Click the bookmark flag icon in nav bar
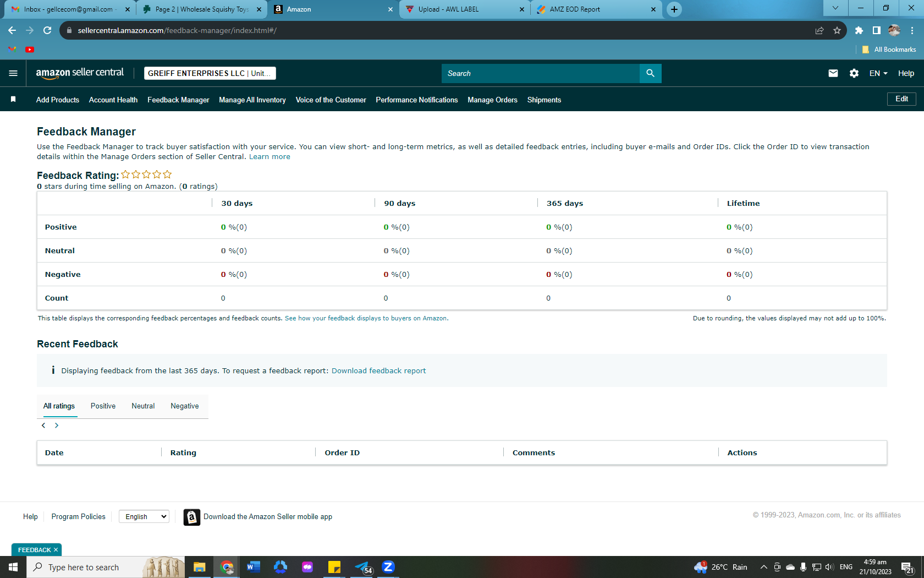The width and height of the screenshot is (924, 578). 13,99
